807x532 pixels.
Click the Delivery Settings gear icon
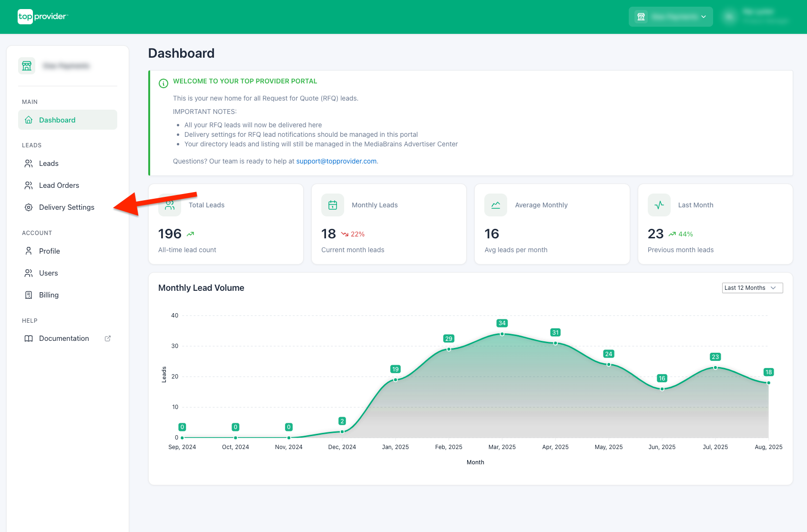[29, 207]
